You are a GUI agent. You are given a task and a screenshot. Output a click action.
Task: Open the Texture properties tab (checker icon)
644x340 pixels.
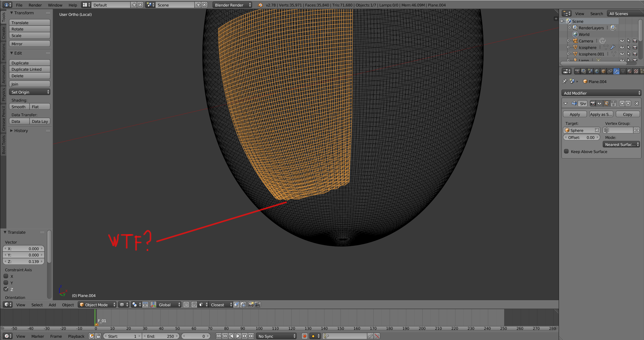pyautogui.click(x=636, y=71)
